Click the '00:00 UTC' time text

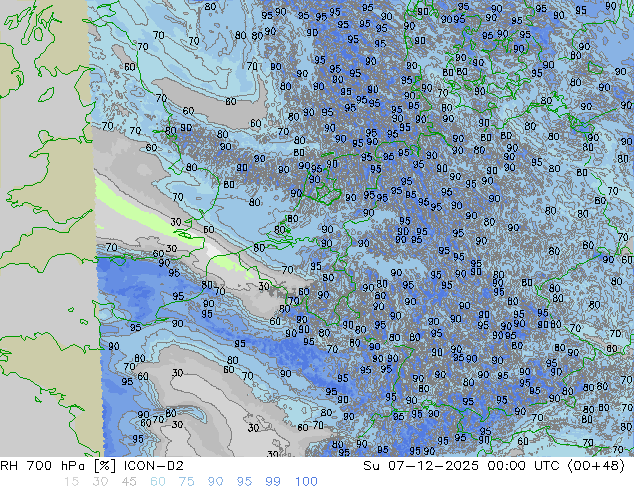click(x=526, y=466)
